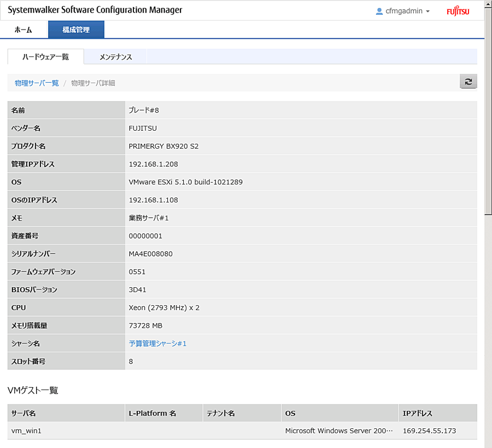The width and height of the screenshot is (492, 448).
Task: Click the CPU field label
Action: [x=19, y=307]
